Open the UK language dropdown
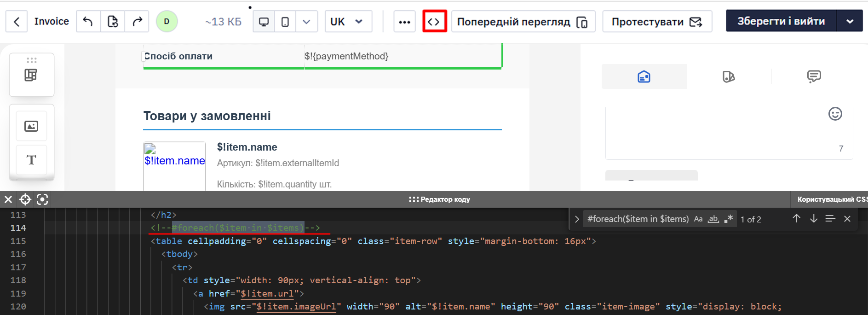The image size is (868, 315). 348,22
